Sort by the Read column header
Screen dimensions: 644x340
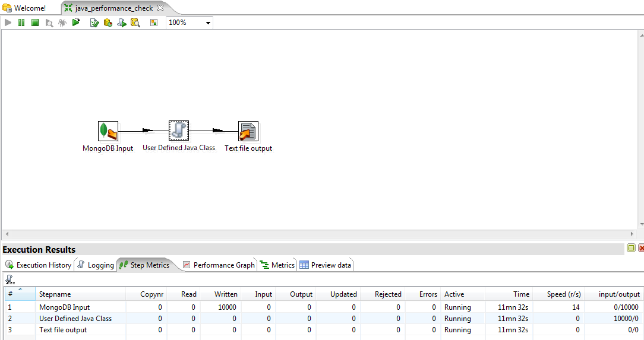[x=184, y=294]
